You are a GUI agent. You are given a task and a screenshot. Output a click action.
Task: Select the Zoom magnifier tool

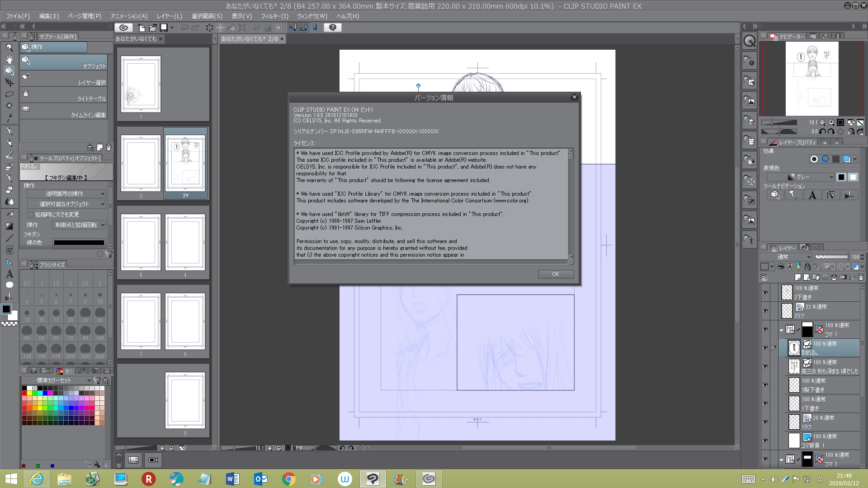click(x=9, y=47)
